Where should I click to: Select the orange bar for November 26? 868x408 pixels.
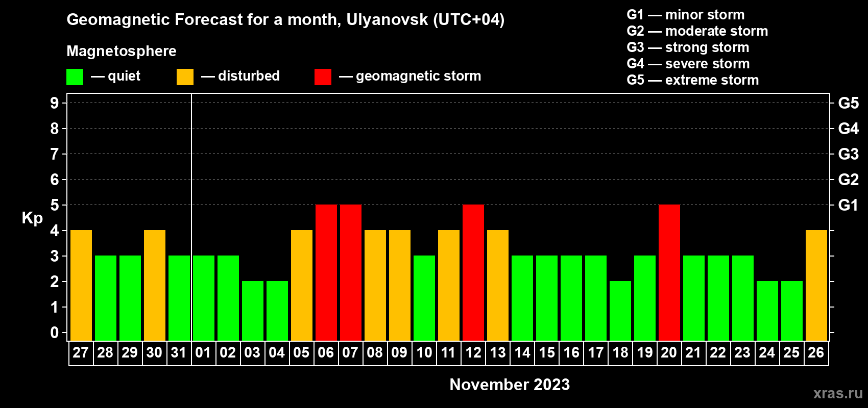tap(816, 286)
